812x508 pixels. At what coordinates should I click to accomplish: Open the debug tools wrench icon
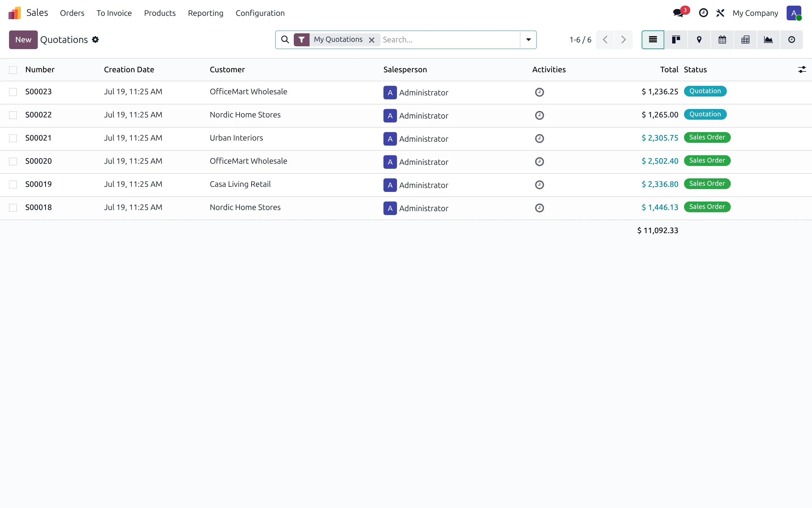(x=720, y=13)
